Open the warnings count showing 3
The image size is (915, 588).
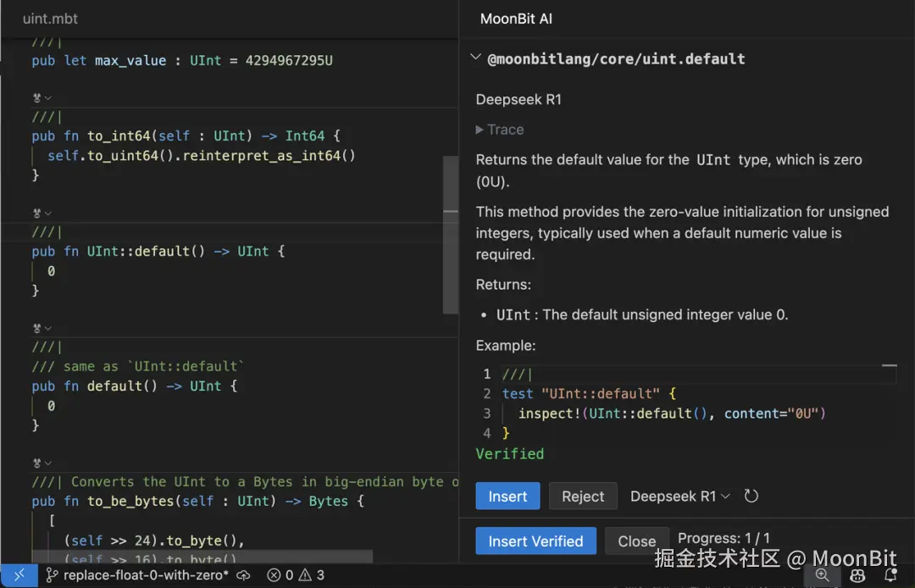pos(312,576)
